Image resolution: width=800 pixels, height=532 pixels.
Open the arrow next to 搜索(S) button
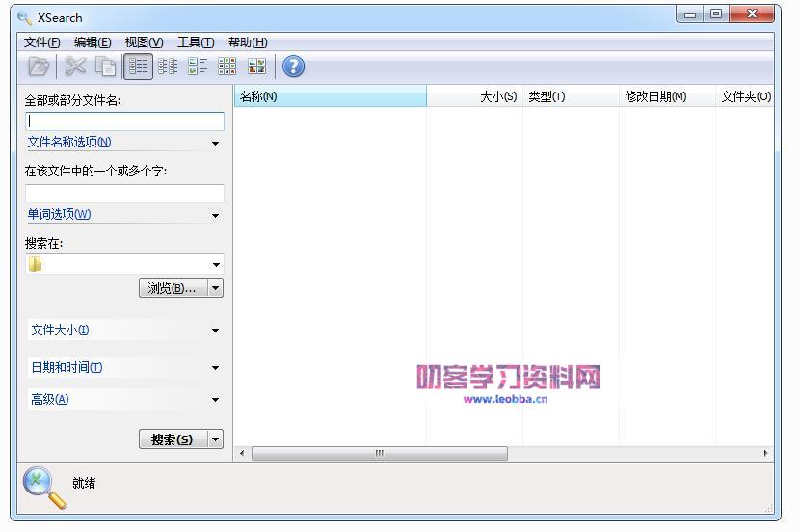[x=216, y=439]
